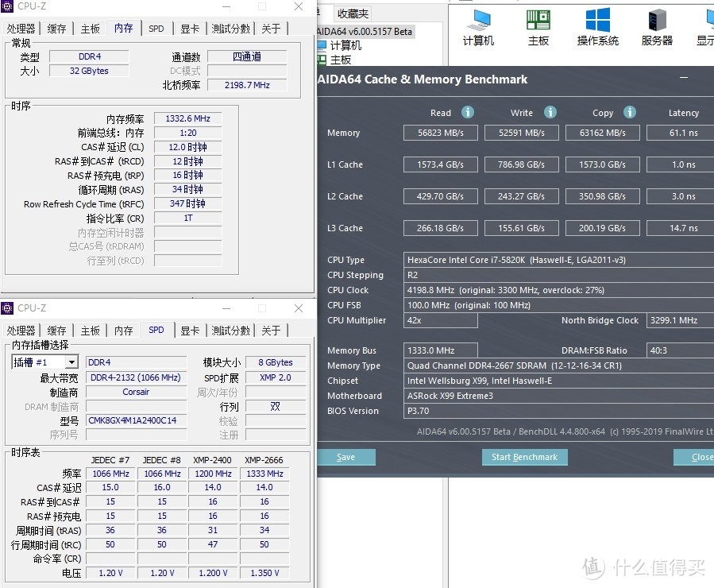Click Memory Copy value 63162 MB/s
714x588 pixels.
click(603, 133)
